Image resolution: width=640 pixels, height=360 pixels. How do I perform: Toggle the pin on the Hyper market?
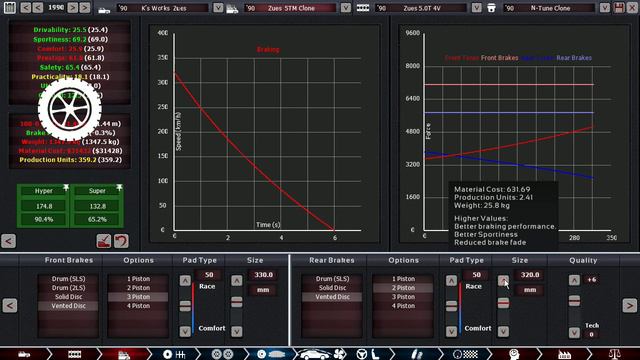(x=66, y=187)
